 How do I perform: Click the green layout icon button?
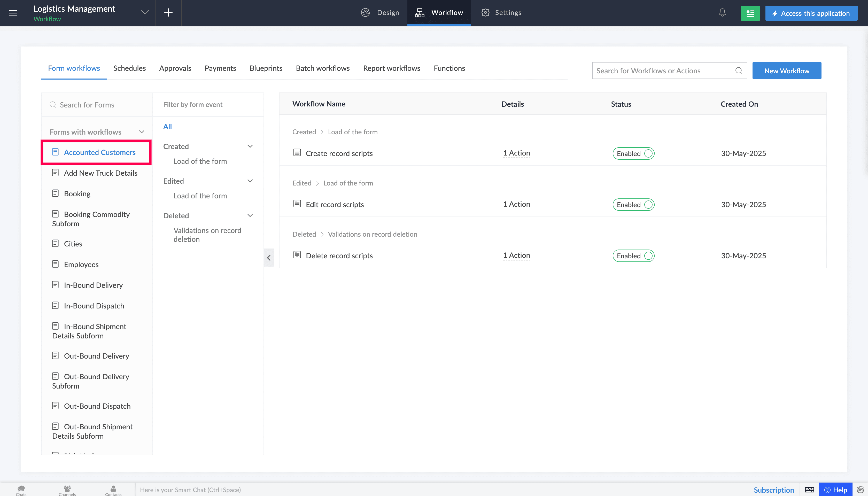click(750, 13)
